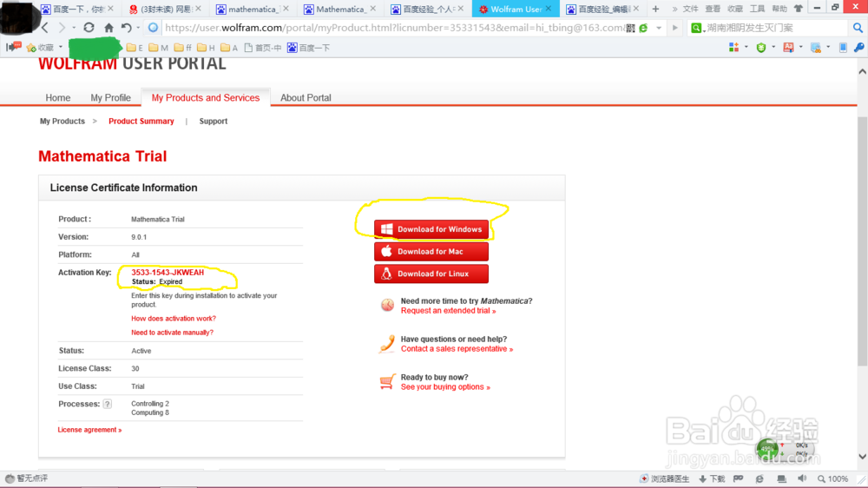
Task: Click the red screenshot toolbar icon
Action: (788, 48)
